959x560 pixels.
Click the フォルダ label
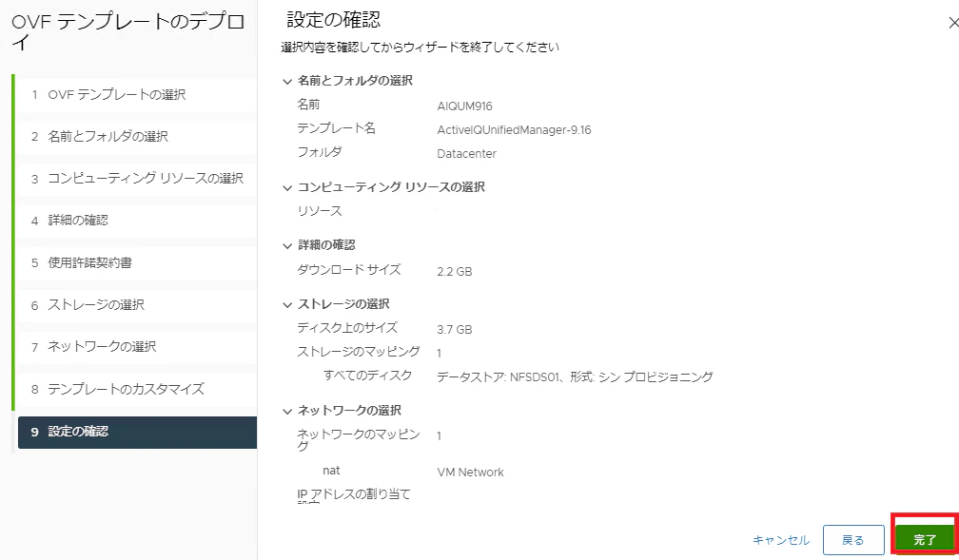[x=320, y=151]
